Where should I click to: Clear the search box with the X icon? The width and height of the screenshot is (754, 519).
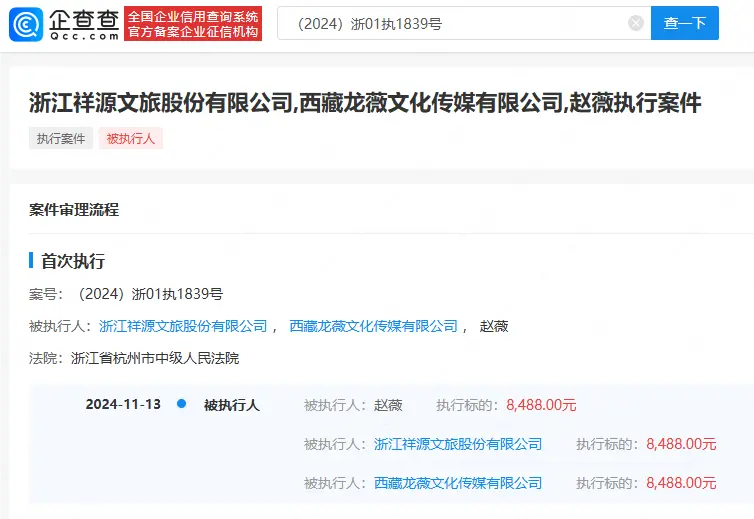point(636,23)
